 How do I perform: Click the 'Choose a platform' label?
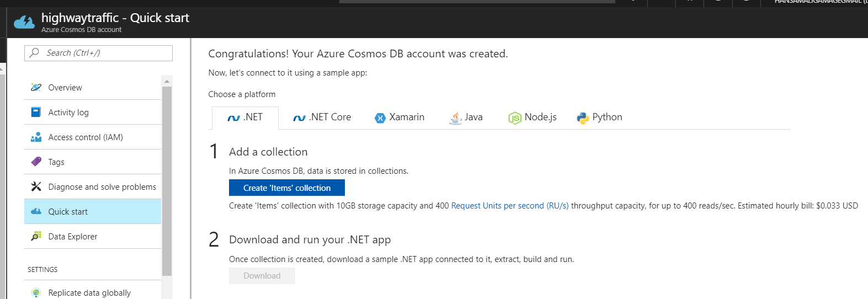pyautogui.click(x=242, y=94)
